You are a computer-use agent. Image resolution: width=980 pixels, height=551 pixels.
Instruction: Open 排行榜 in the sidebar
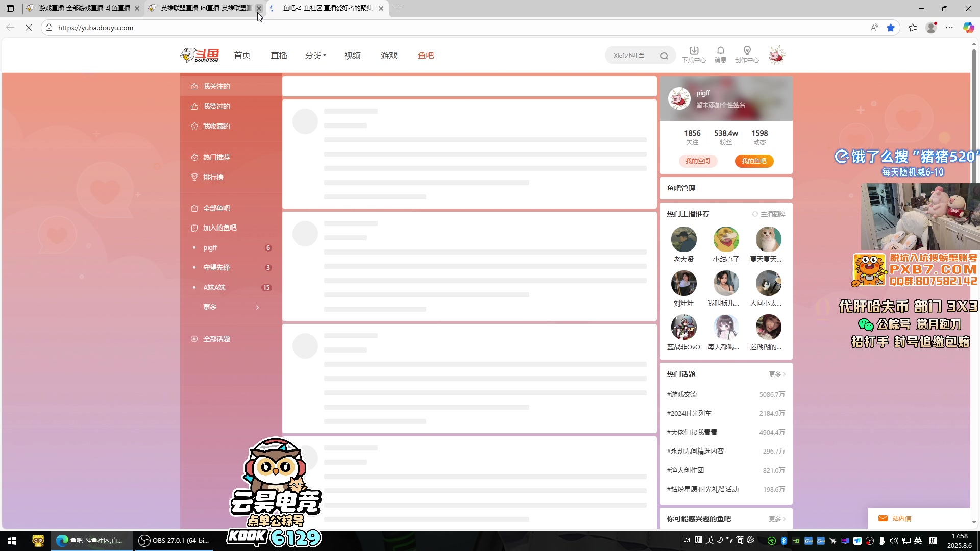[x=213, y=177]
